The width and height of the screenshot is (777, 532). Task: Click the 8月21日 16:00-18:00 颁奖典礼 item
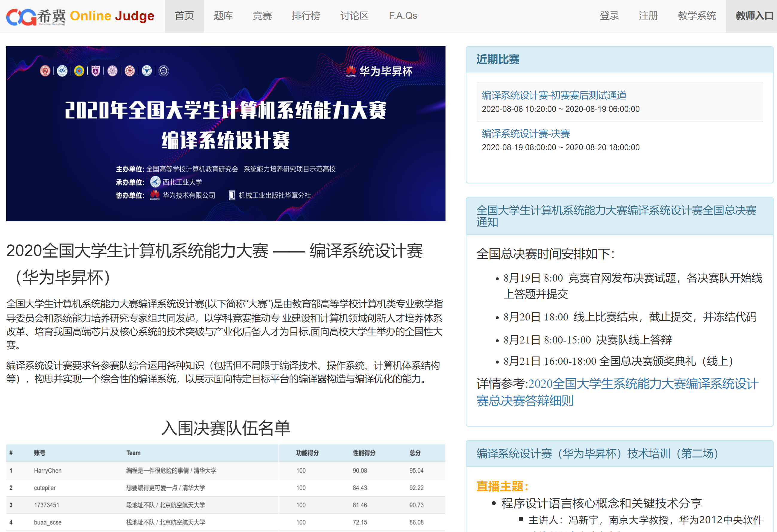click(x=618, y=361)
